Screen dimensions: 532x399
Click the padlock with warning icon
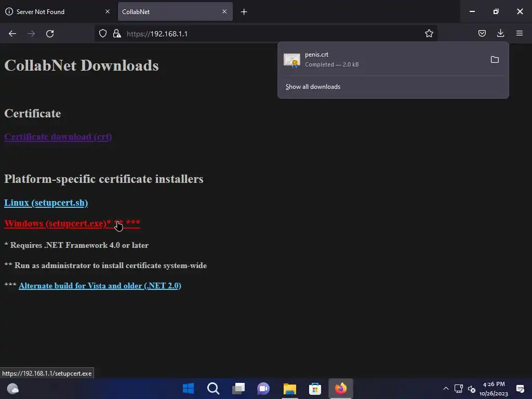coord(117,33)
